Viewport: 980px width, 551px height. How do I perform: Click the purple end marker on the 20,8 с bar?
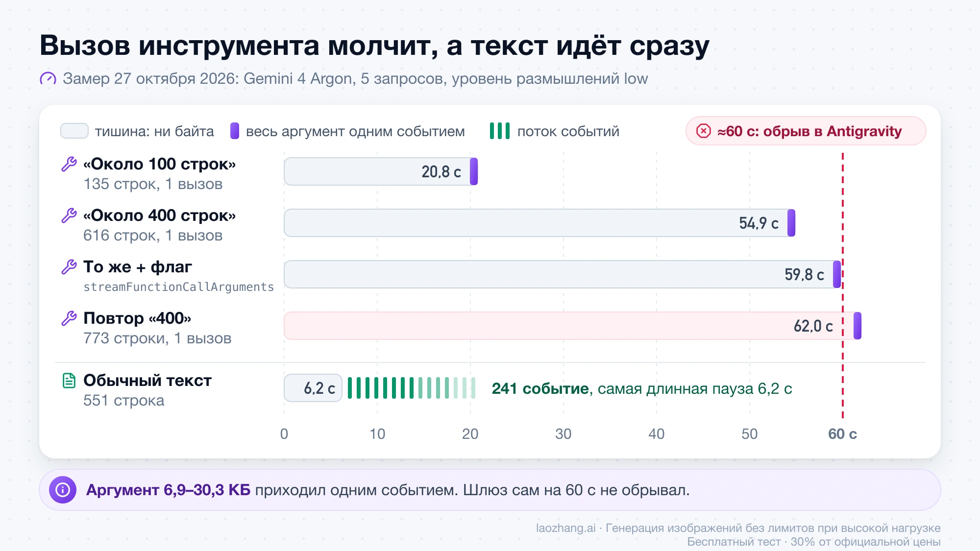474,171
